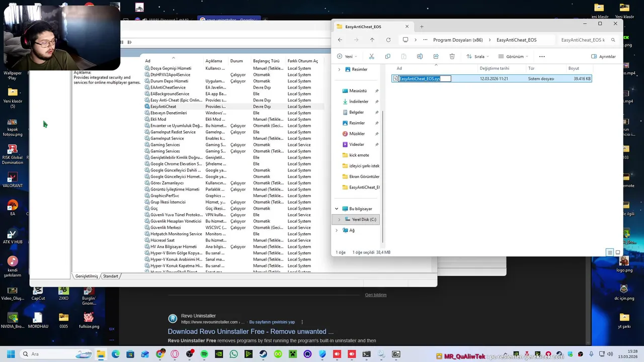Screen dimensions: 644x362
Task: Select the Hotpatch Monitoring Service row
Action: pos(233,234)
